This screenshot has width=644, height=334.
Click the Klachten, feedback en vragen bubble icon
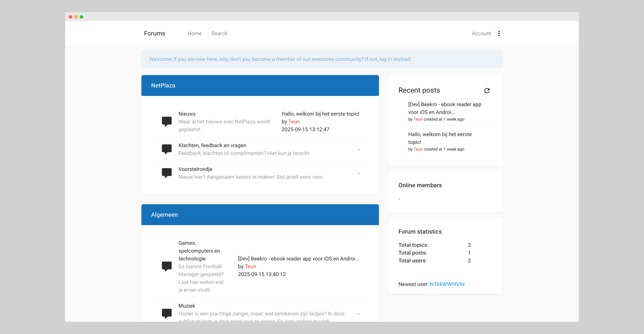coord(166,149)
